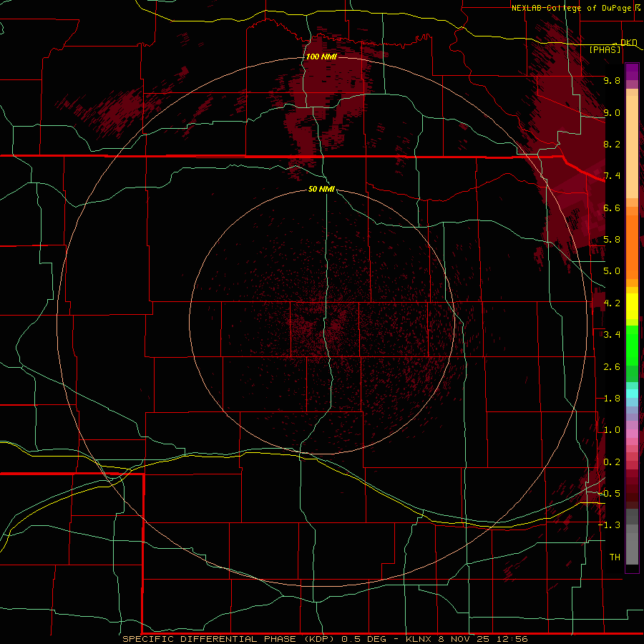Screen dimensions: 644x644
Task: Pick the bright green band of the color scale
Action: [x=632, y=345]
